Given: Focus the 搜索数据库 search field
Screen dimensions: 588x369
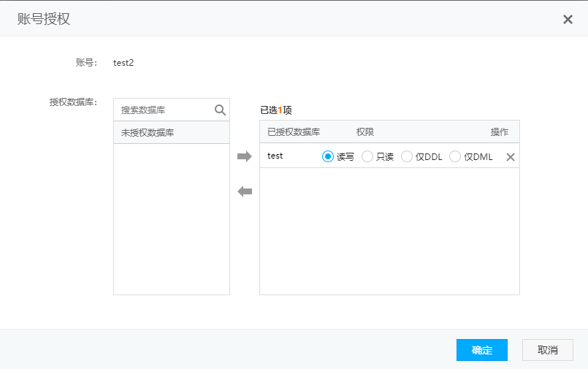Looking at the screenshot, I should [164, 110].
